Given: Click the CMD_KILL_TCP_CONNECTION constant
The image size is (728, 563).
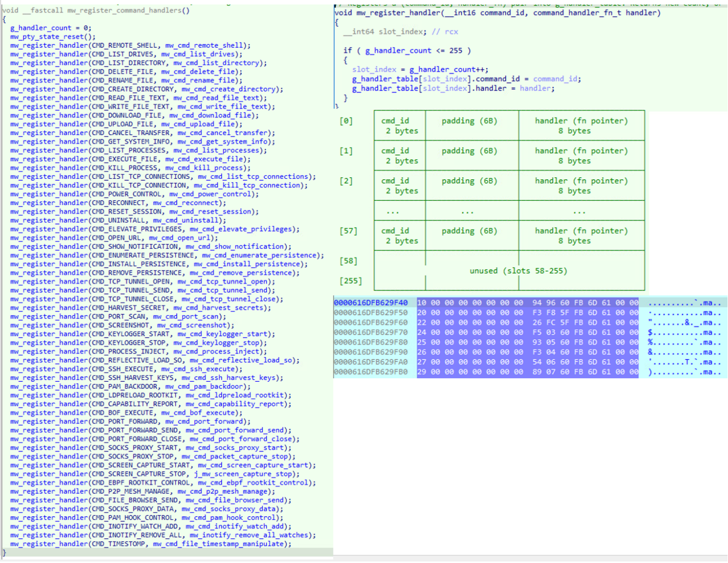Looking at the screenshot, I should (x=138, y=185).
